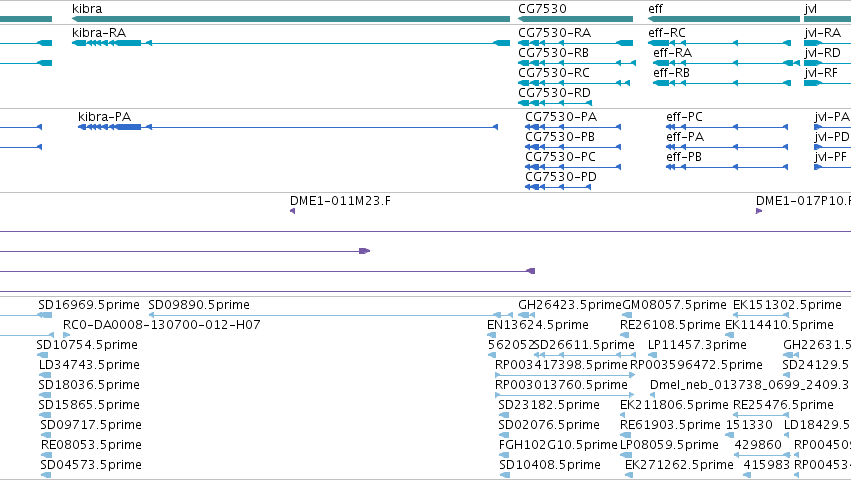Click the SD16969.5prime EST label
851x480 pixels.
(89, 305)
